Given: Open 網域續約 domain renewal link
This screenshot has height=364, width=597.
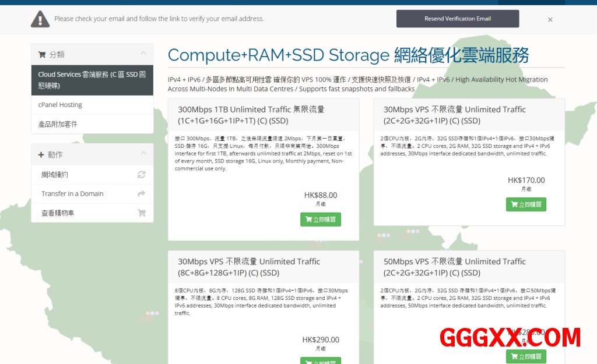Looking at the screenshot, I should pos(55,175).
